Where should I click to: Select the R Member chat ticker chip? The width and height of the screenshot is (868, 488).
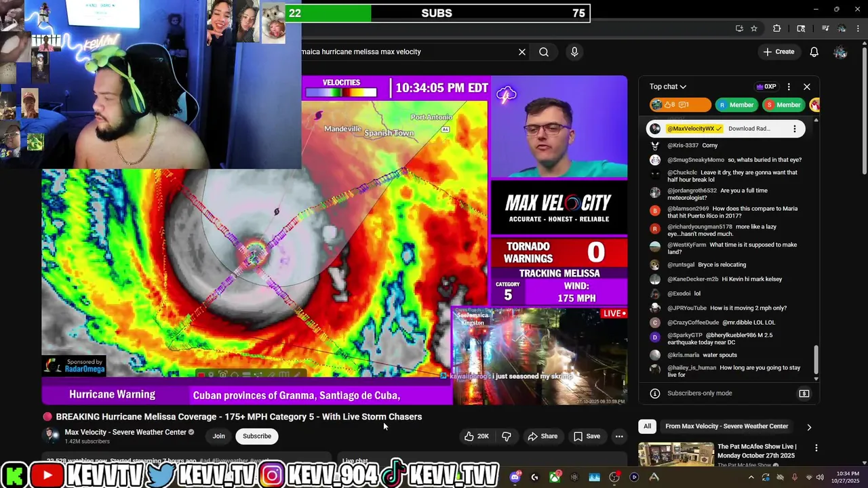click(x=736, y=105)
